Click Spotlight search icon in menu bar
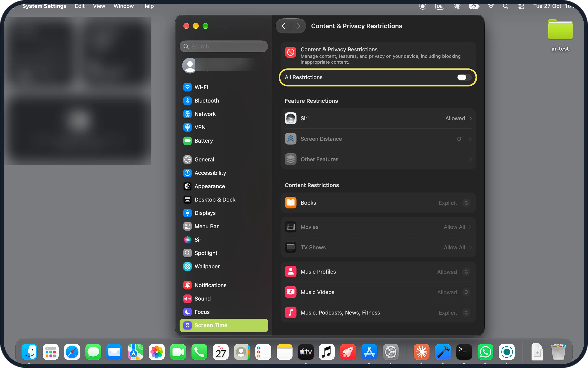This screenshot has height=368, width=588. pos(506,6)
